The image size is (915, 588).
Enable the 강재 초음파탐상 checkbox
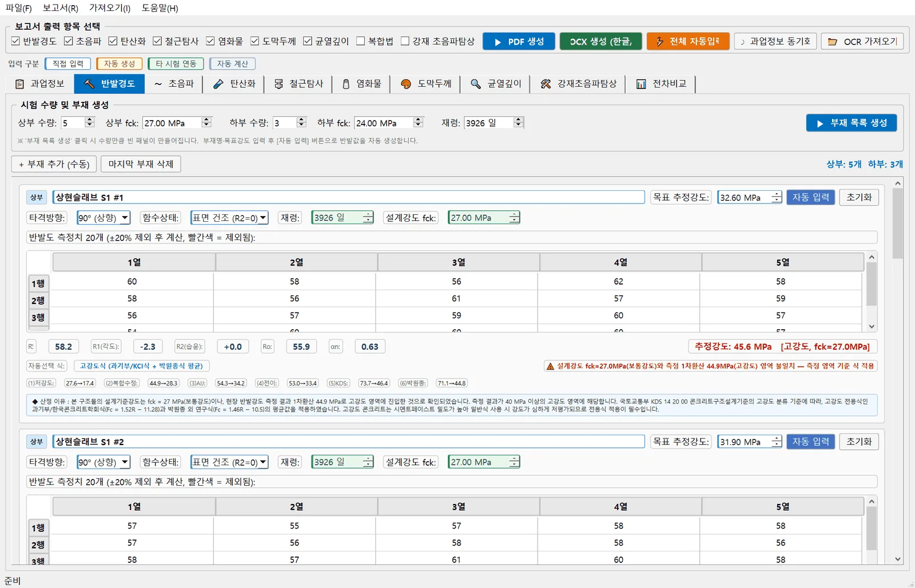(405, 41)
